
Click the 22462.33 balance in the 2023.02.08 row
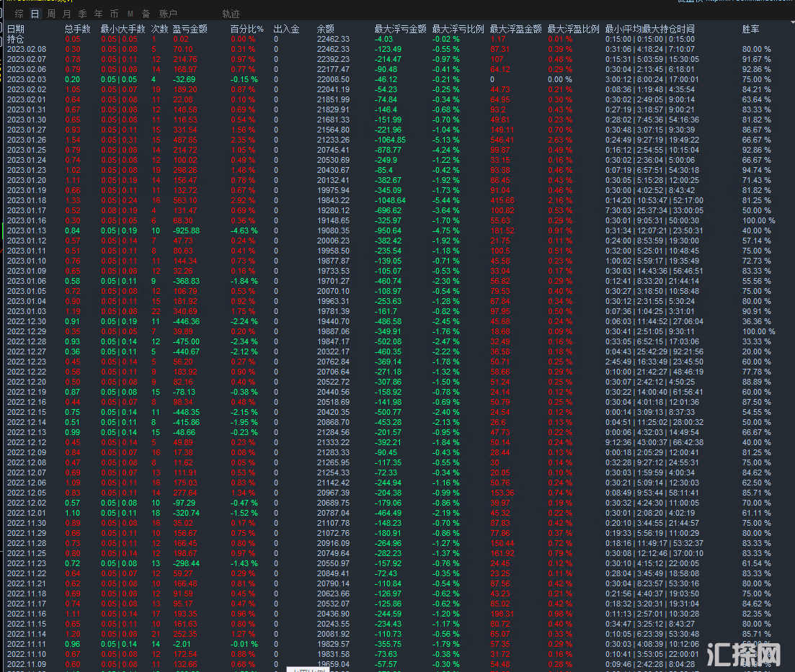pos(333,49)
